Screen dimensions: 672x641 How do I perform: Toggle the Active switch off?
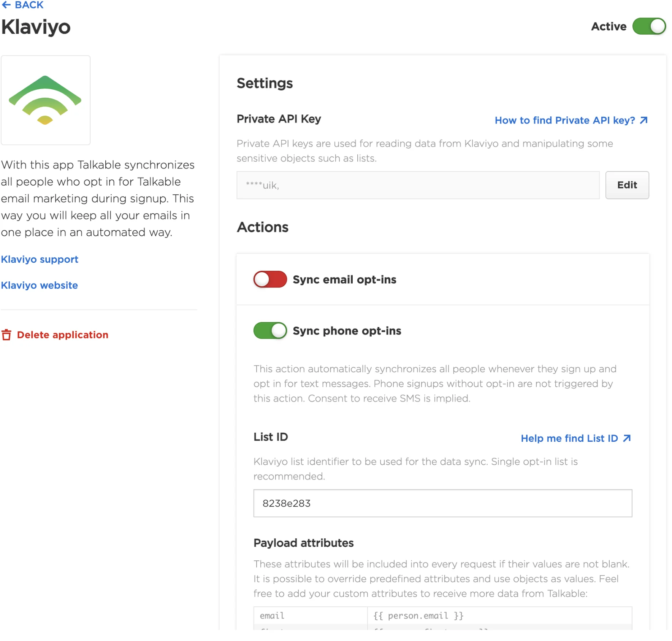coord(649,26)
